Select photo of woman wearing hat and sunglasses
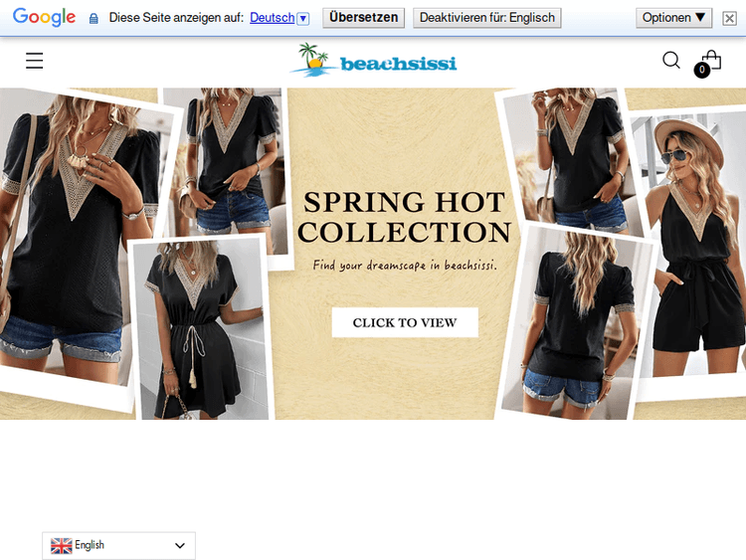The width and height of the screenshot is (746, 560). pos(688,249)
